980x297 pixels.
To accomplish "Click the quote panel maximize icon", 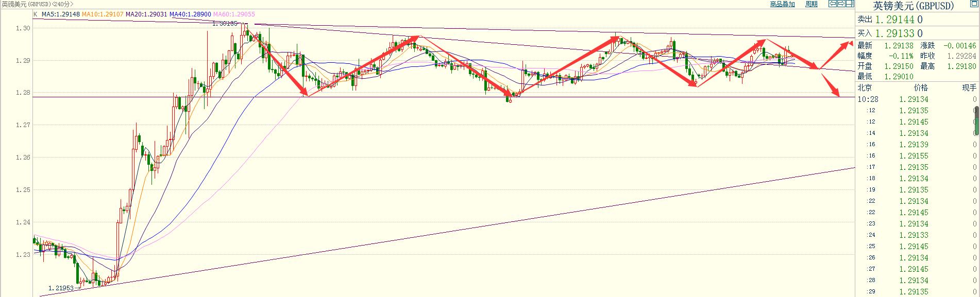I will pos(974,4).
